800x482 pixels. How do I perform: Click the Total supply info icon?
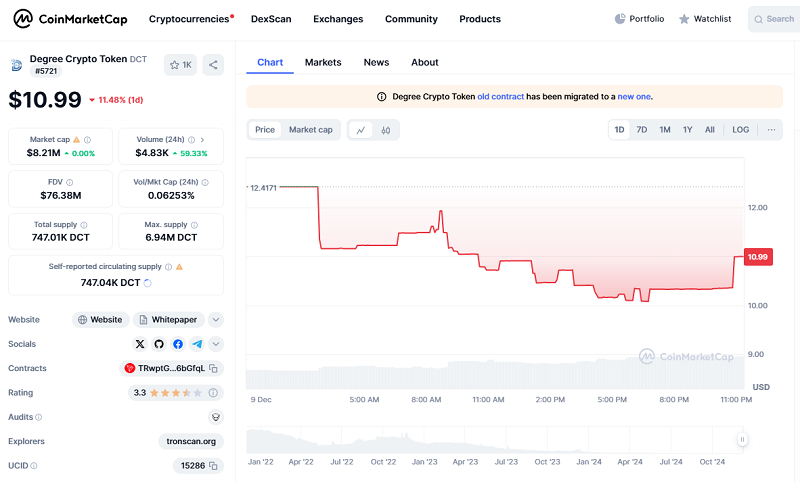[84, 225]
